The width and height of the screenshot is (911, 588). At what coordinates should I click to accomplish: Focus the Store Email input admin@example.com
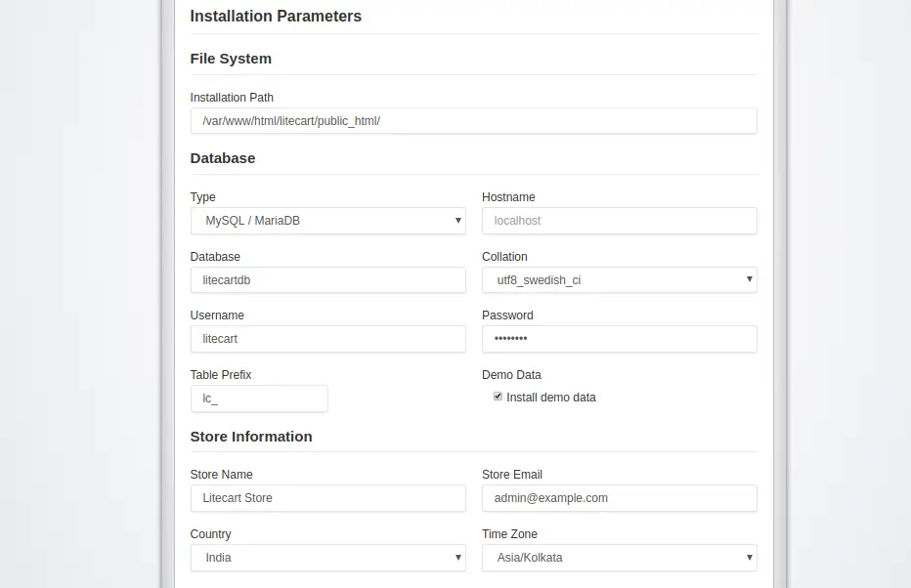click(620, 498)
